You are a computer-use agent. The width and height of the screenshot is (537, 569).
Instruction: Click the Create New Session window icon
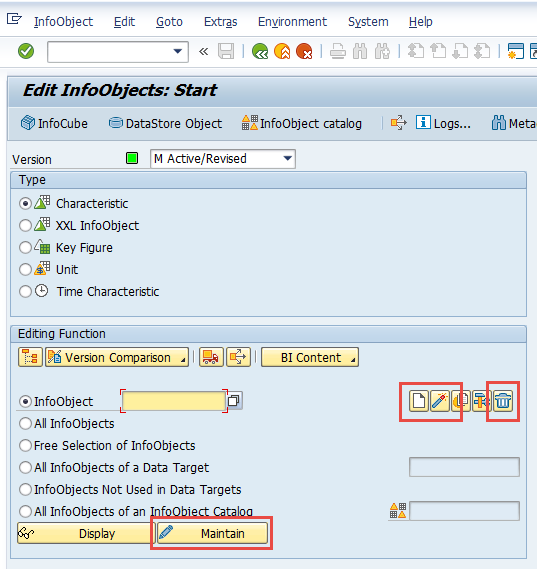coord(516,51)
